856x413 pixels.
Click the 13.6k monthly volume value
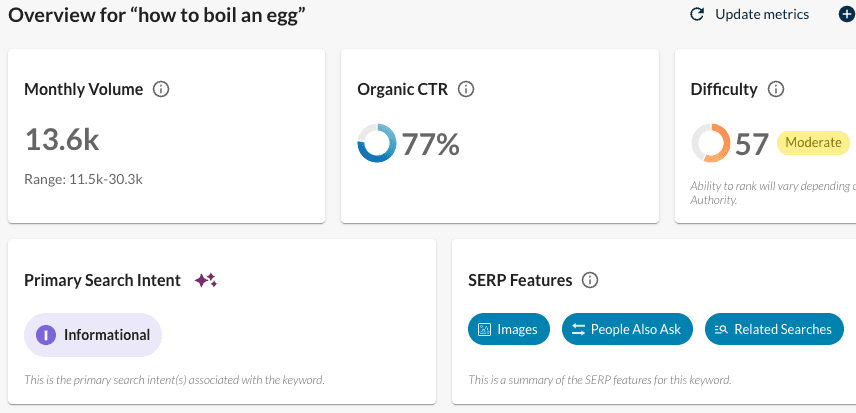coord(62,141)
